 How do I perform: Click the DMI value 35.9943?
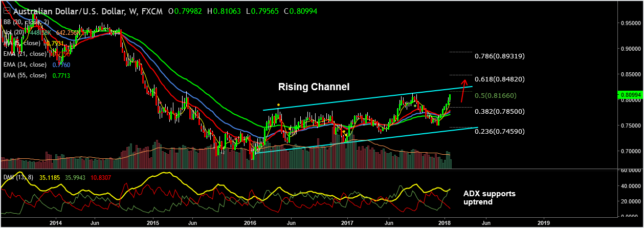coord(75,177)
